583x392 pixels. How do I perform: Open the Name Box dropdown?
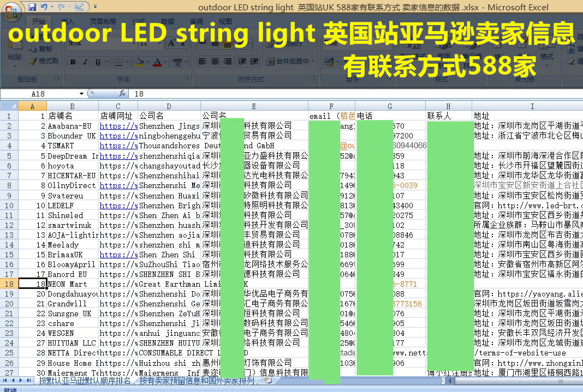82,93
